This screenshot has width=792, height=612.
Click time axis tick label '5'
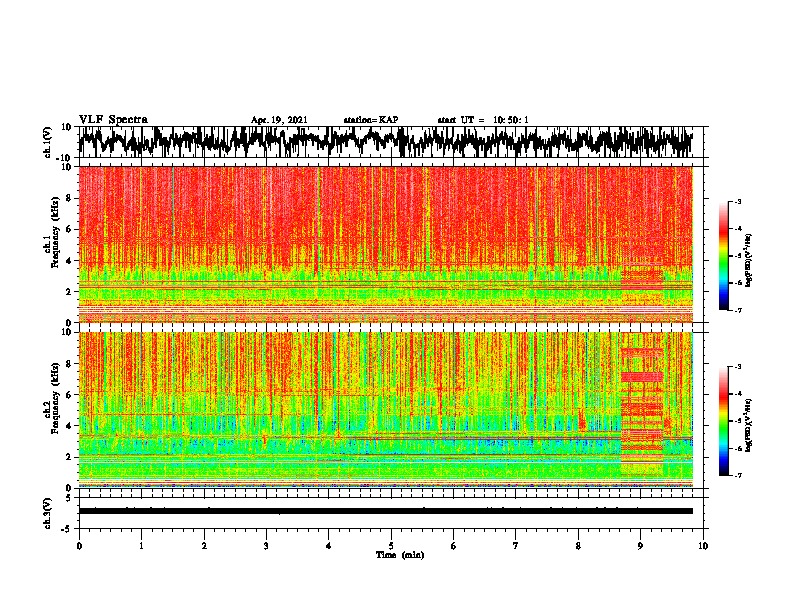[x=391, y=546]
